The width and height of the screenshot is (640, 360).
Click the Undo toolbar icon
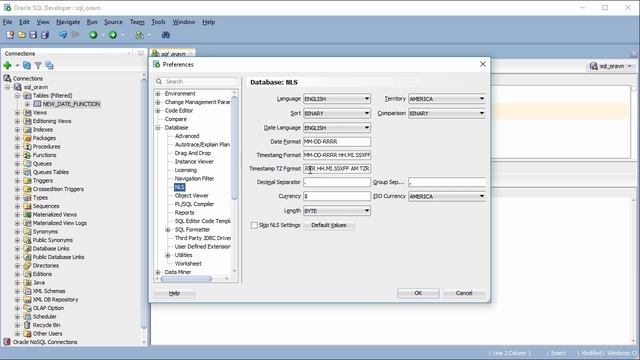click(x=63, y=35)
